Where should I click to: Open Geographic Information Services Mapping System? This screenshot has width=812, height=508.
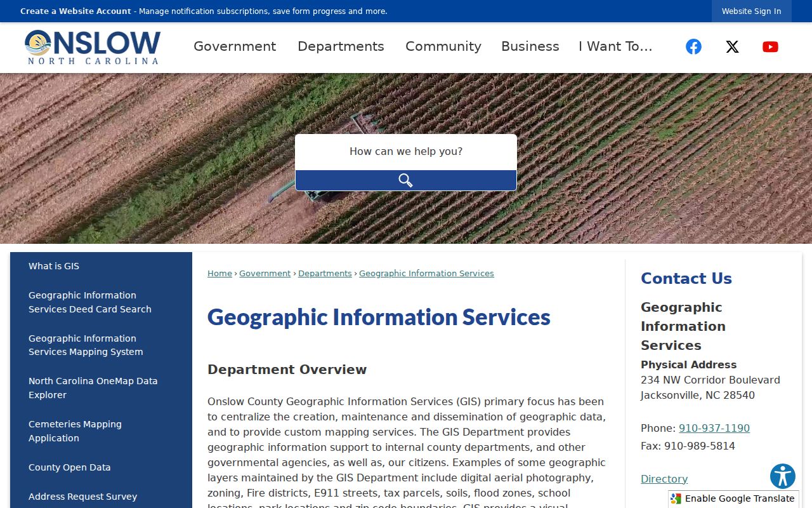coord(86,345)
